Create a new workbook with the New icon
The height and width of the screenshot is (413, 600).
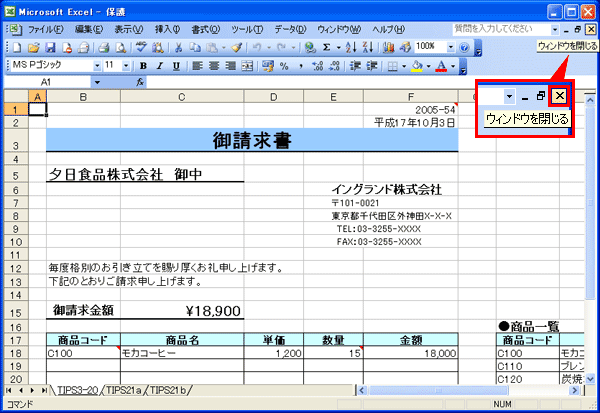click(x=16, y=47)
